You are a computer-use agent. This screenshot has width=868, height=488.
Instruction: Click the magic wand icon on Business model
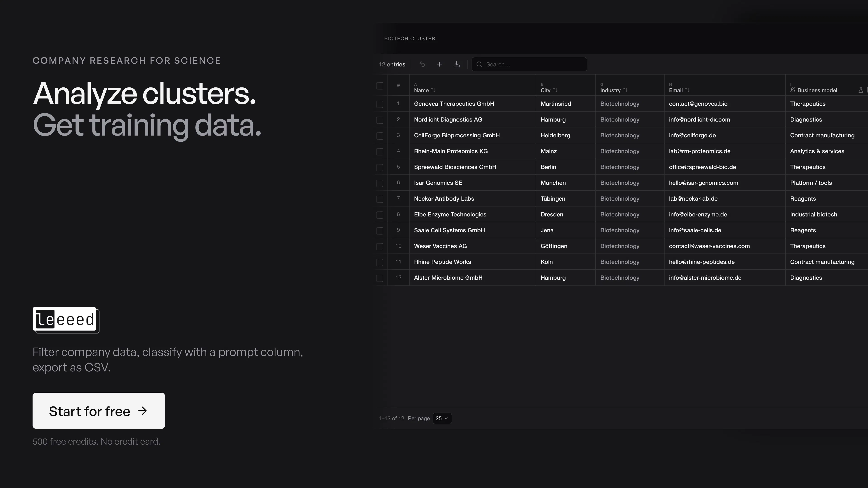pos(793,90)
